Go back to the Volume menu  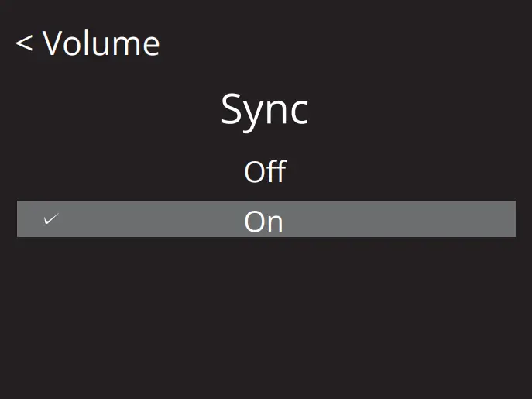click(88, 44)
